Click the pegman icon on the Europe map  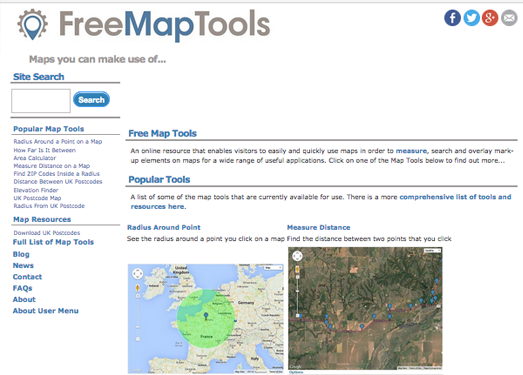[137, 288]
